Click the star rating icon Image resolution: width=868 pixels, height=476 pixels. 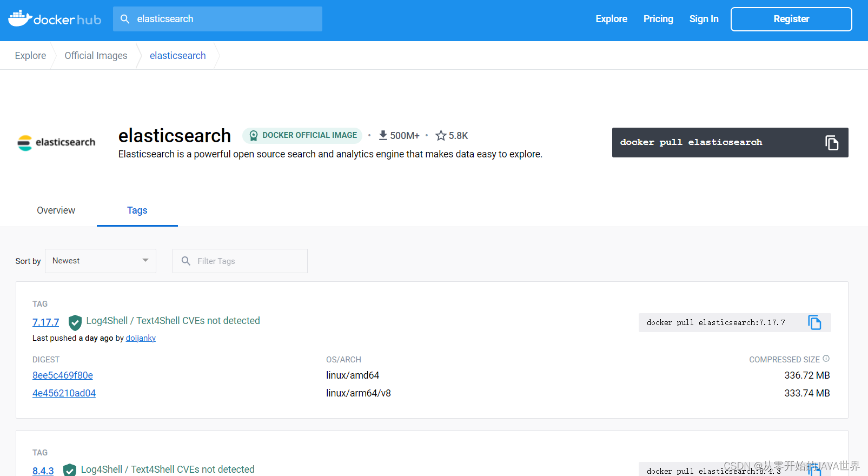441,135
